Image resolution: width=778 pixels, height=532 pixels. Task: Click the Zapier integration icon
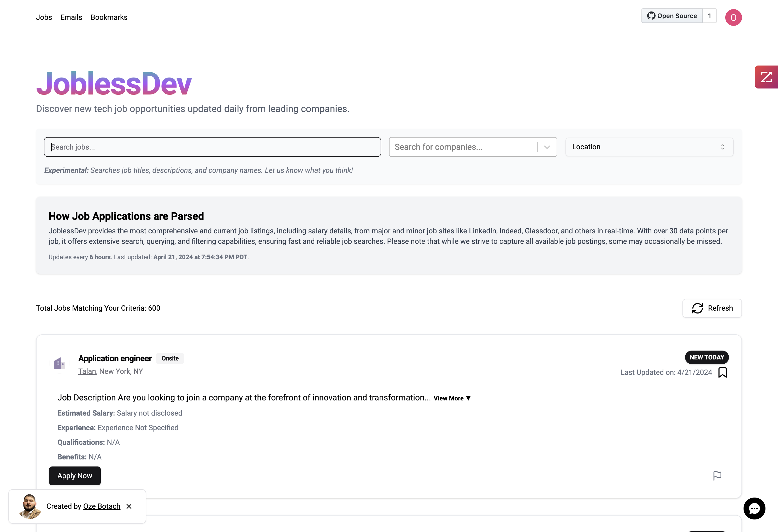(x=766, y=77)
